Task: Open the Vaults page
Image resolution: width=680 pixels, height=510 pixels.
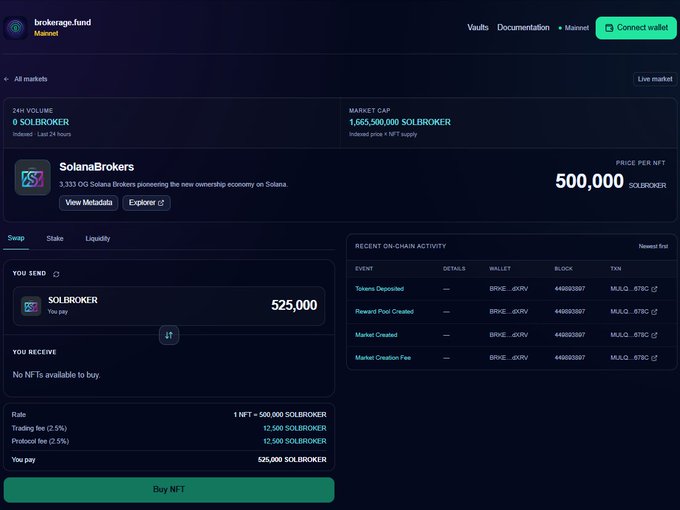Action: [x=478, y=27]
